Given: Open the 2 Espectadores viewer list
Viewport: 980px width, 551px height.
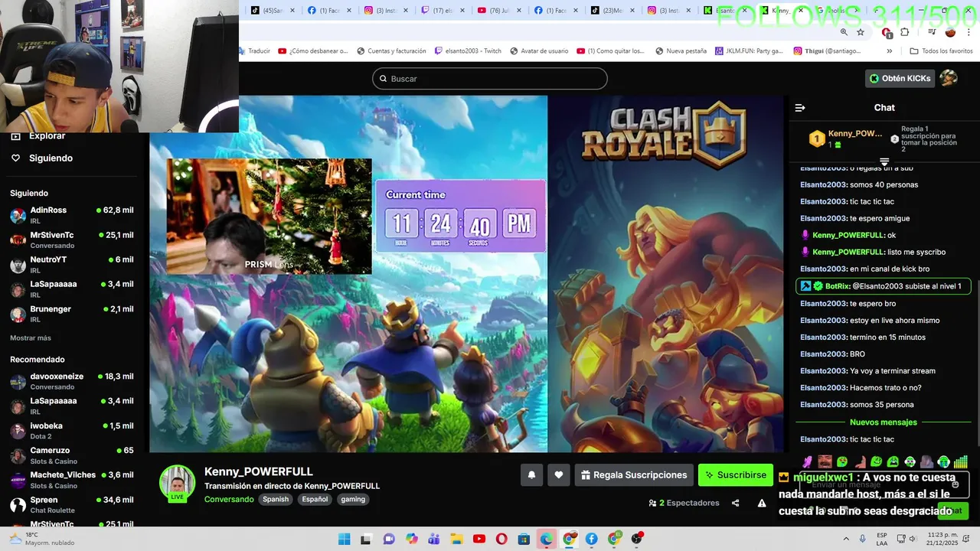Looking at the screenshot, I should [684, 503].
